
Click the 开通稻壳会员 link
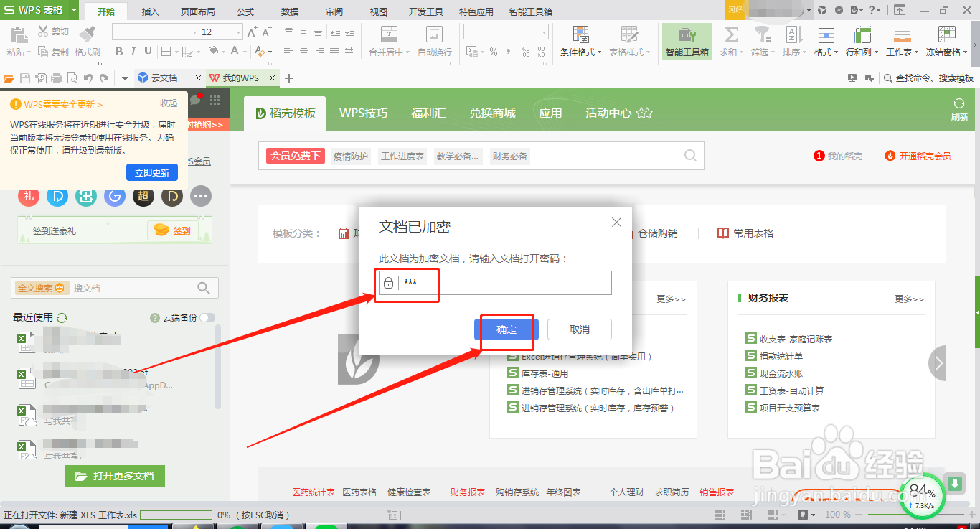918,156
